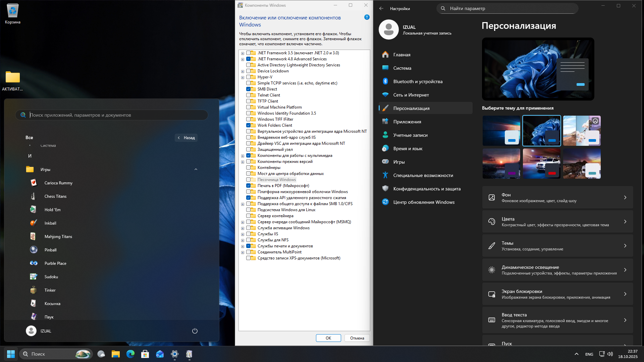644x362 pixels.
Task: Click the Отмена button
Action: (357, 338)
